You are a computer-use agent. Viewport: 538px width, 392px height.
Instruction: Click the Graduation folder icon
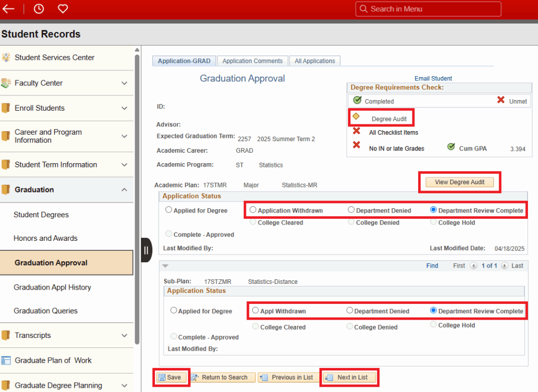coord(5,189)
